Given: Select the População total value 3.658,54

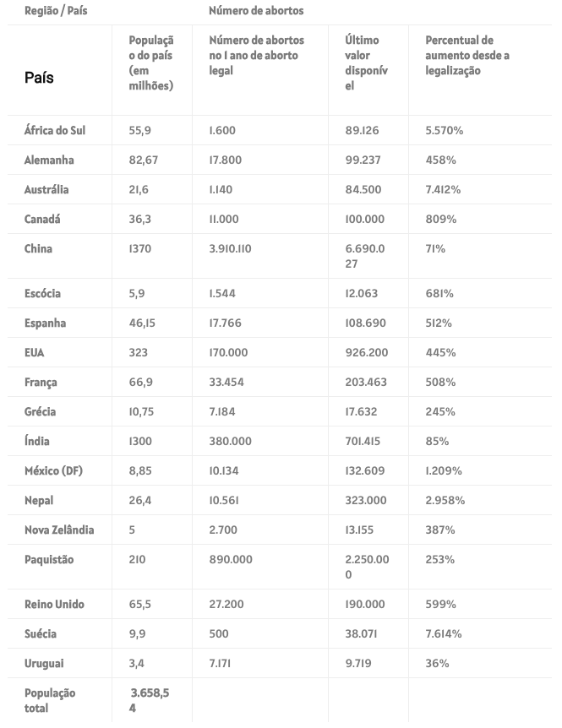Looking at the screenshot, I should (x=150, y=700).
